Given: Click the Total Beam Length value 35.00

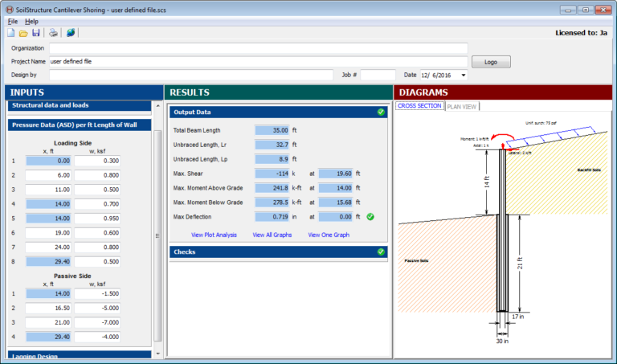Looking at the screenshot, I should pyautogui.click(x=272, y=130).
